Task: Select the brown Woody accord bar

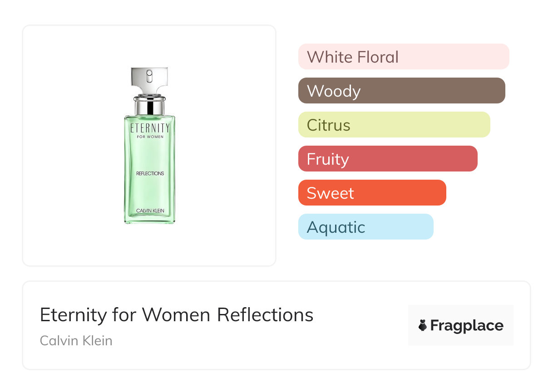Action: pos(401,91)
